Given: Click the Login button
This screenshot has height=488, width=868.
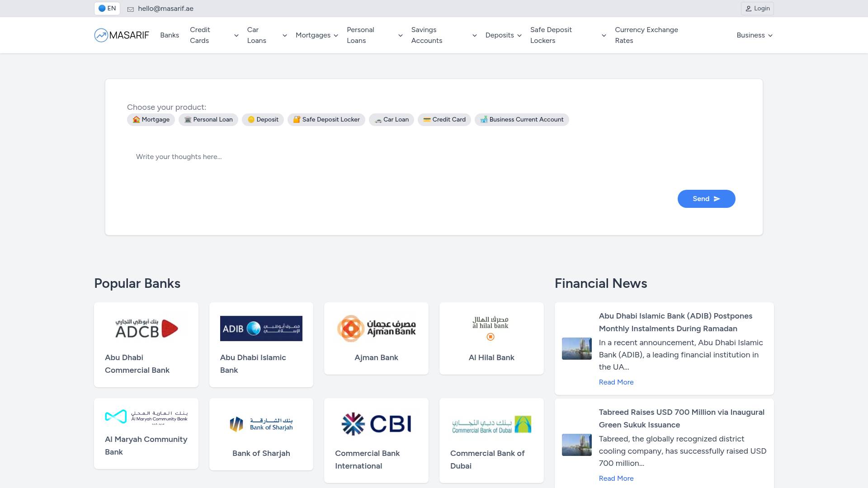Looking at the screenshot, I should tap(757, 9).
